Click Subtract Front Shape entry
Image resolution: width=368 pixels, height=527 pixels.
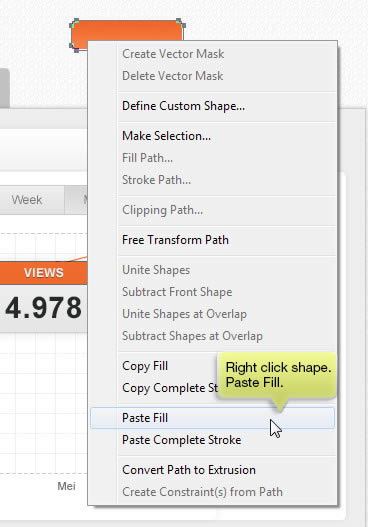click(x=212, y=292)
